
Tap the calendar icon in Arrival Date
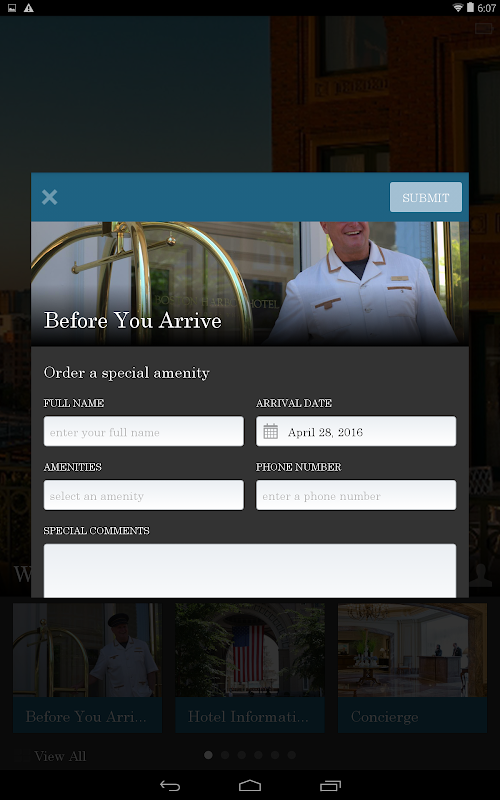click(x=270, y=432)
